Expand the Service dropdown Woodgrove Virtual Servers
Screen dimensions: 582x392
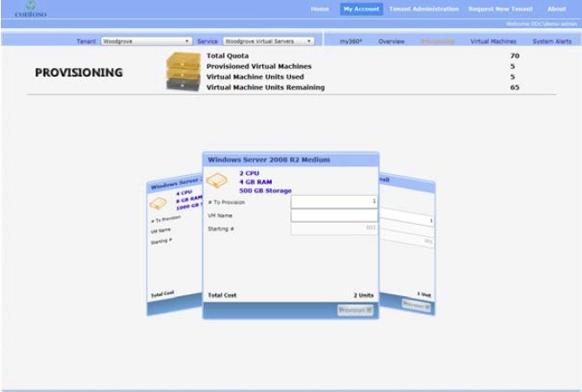[268, 41]
